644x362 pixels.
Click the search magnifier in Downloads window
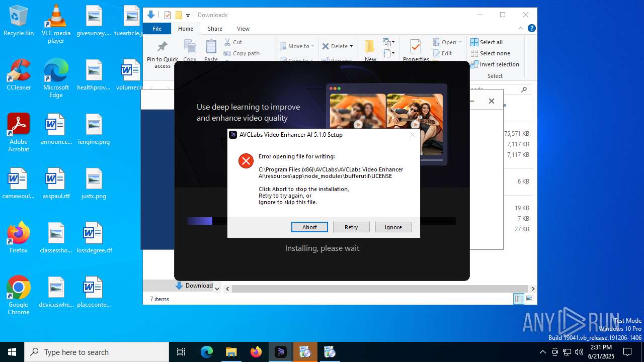click(x=524, y=89)
